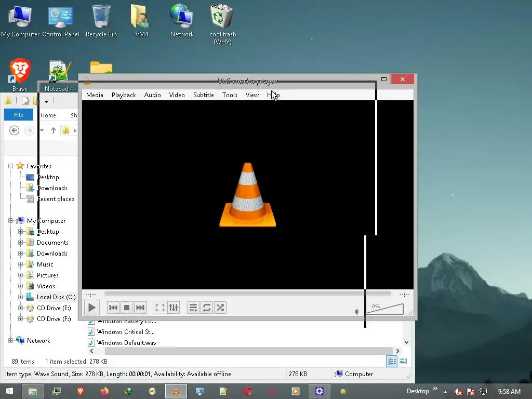This screenshot has height=399, width=532.
Task: Open Explorer recent locations dropdown arrow
Action: (42, 130)
